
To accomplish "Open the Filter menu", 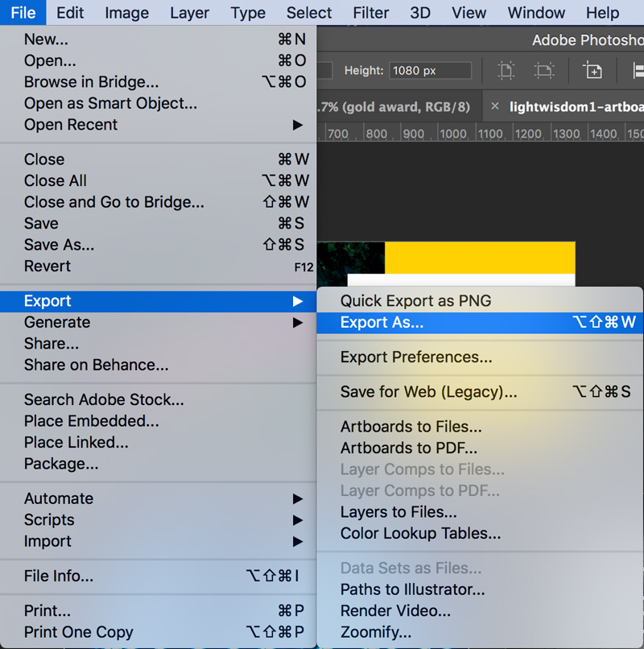I will tap(371, 12).
